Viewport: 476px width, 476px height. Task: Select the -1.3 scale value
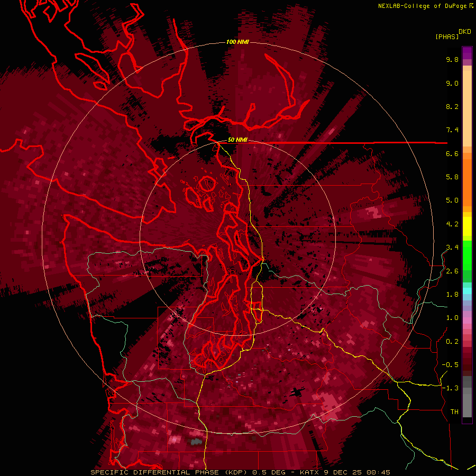(450, 388)
